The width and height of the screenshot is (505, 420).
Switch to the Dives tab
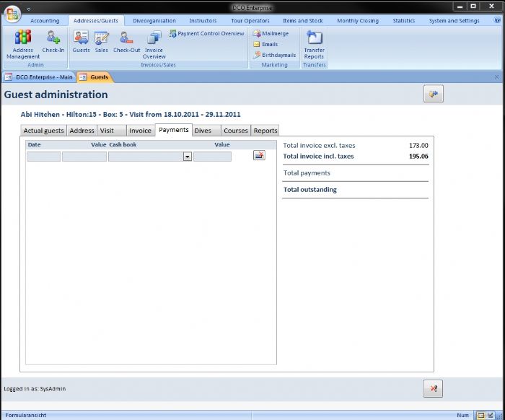pyautogui.click(x=203, y=131)
